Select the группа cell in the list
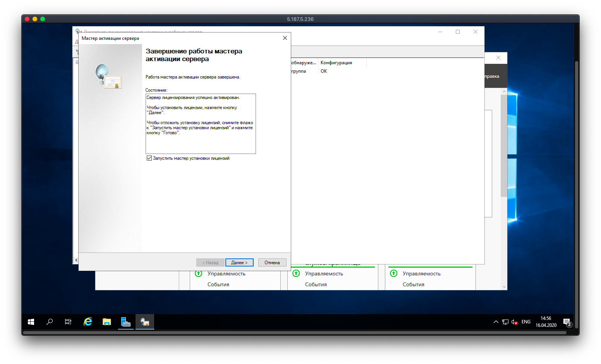Screen dimensions: 601x364 (299, 71)
